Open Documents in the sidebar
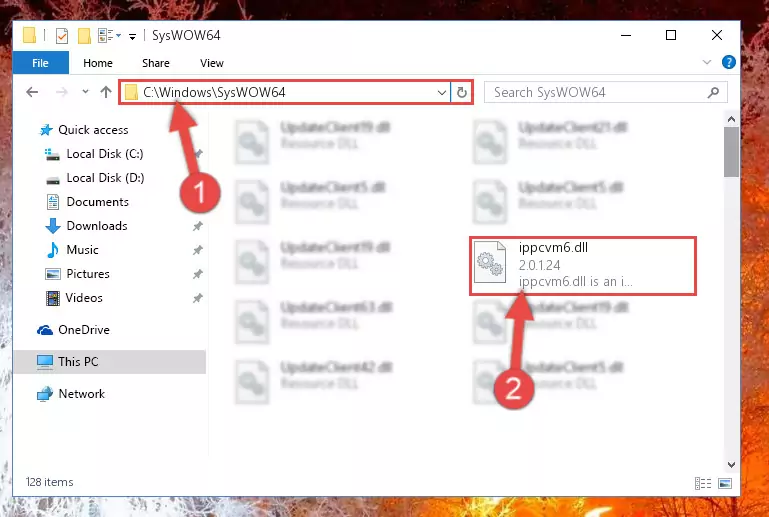This screenshot has height=517, width=769. pos(98,202)
